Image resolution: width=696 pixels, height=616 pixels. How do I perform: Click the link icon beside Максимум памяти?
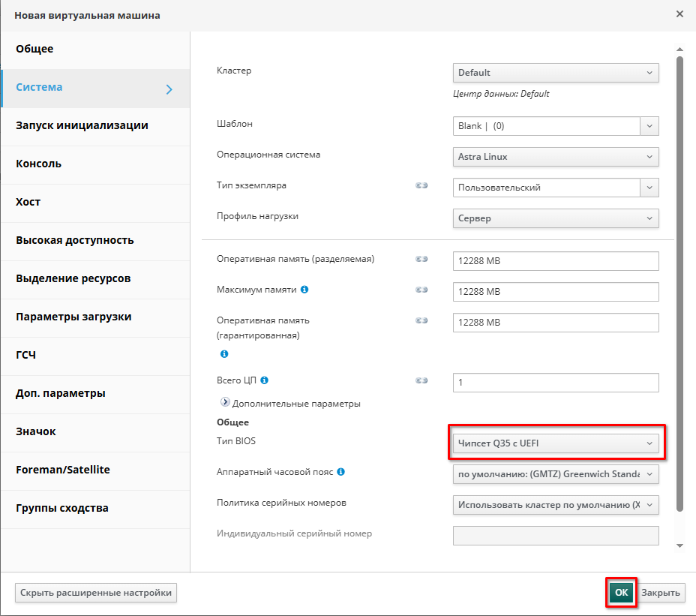tap(421, 290)
